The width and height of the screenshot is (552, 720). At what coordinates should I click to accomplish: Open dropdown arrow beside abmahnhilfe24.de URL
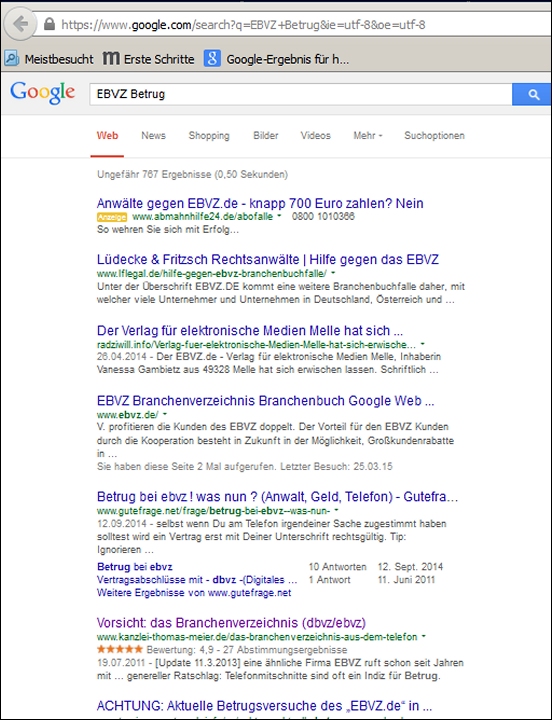(x=280, y=216)
